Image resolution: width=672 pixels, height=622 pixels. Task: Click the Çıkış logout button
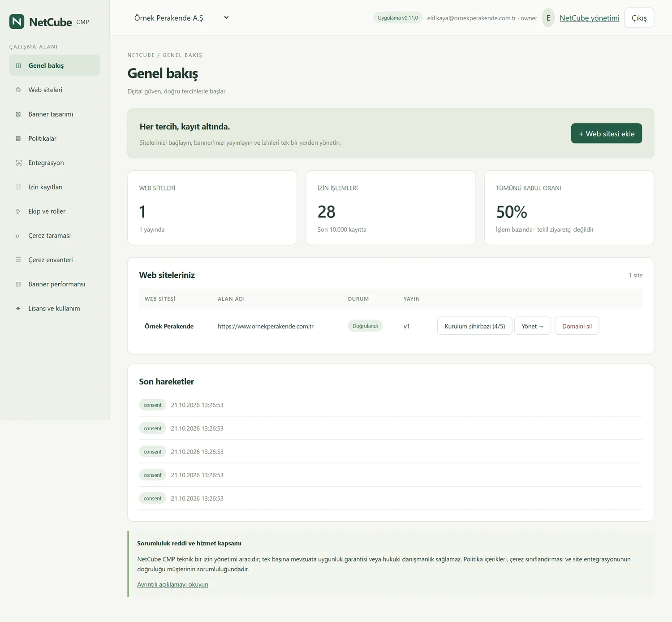point(639,18)
